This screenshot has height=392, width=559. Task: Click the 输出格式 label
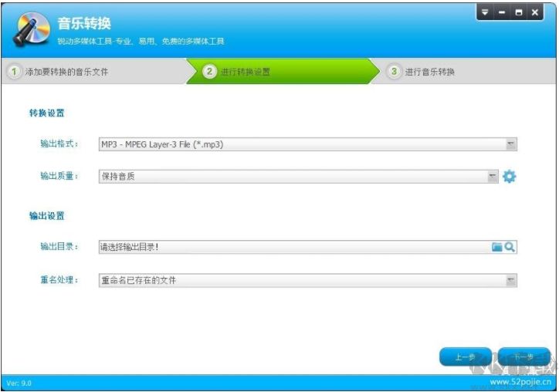(59, 144)
